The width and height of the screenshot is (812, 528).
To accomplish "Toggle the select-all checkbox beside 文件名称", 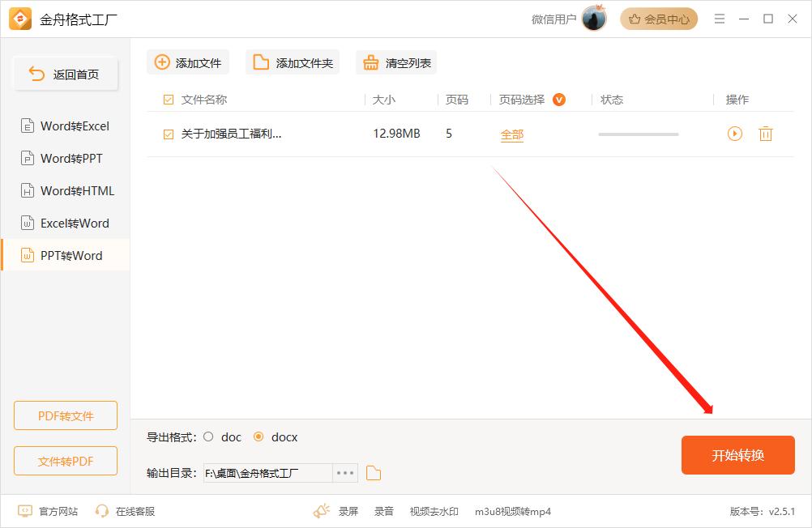I will coord(169,100).
